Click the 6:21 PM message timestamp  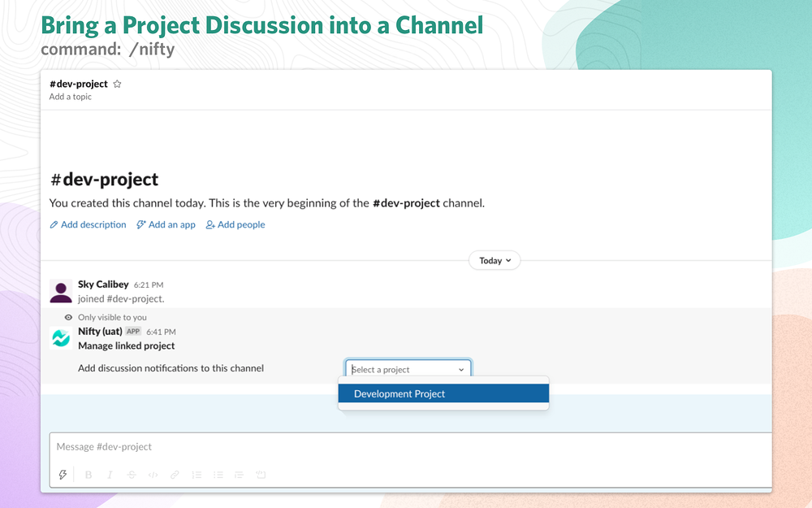[149, 284]
